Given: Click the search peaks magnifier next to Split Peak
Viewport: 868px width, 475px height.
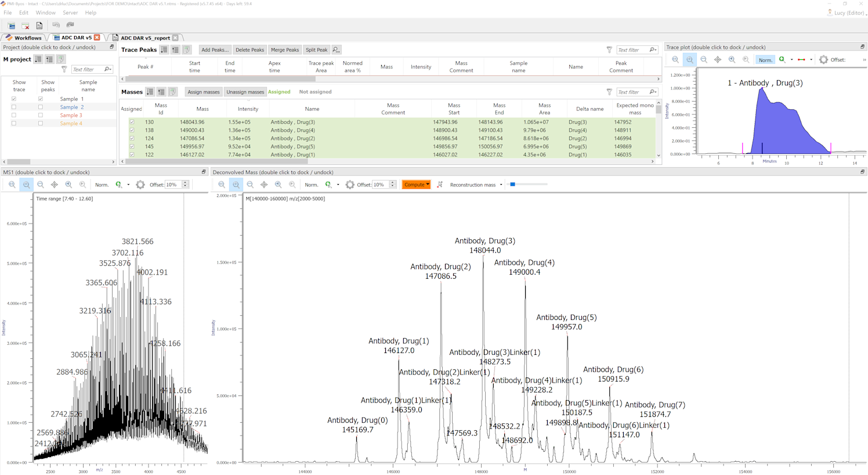Looking at the screenshot, I should pyautogui.click(x=336, y=50).
